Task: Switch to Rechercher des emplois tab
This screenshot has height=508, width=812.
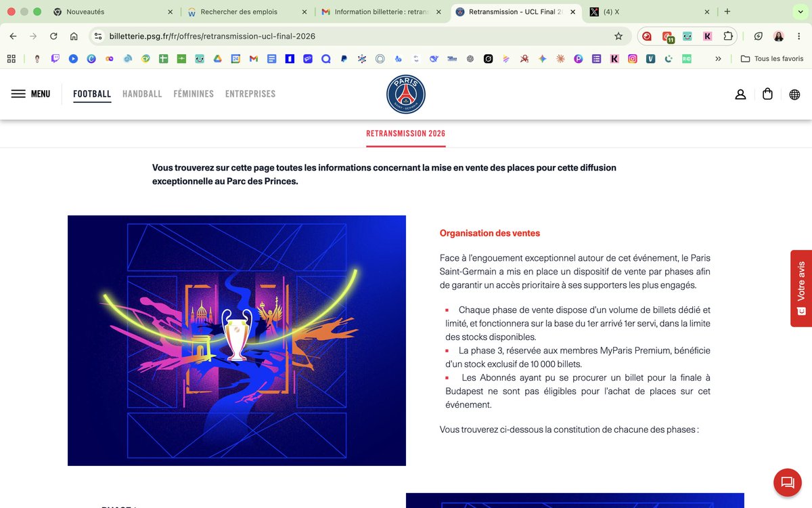Action: click(x=246, y=12)
